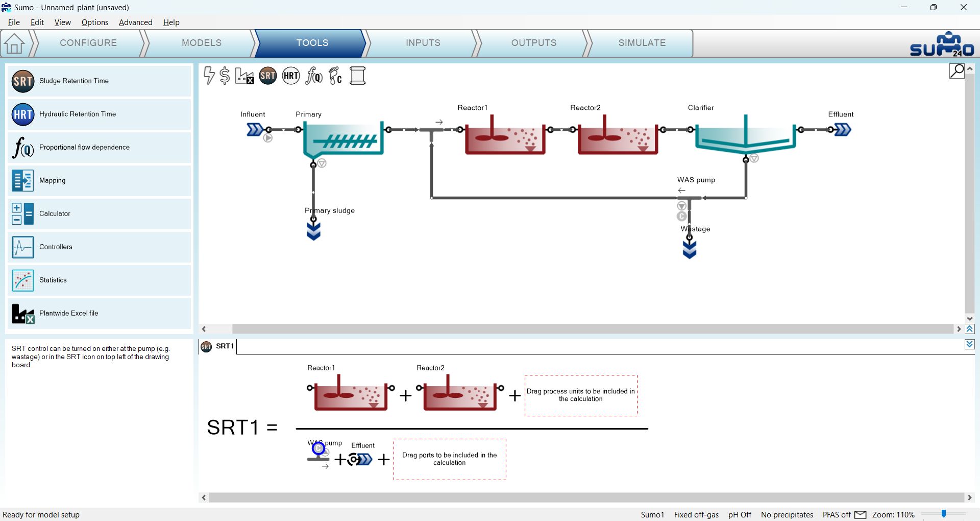Click the drawing board scroll-down arrow
The width and height of the screenshot is (980, 521).
pos(970,319)
